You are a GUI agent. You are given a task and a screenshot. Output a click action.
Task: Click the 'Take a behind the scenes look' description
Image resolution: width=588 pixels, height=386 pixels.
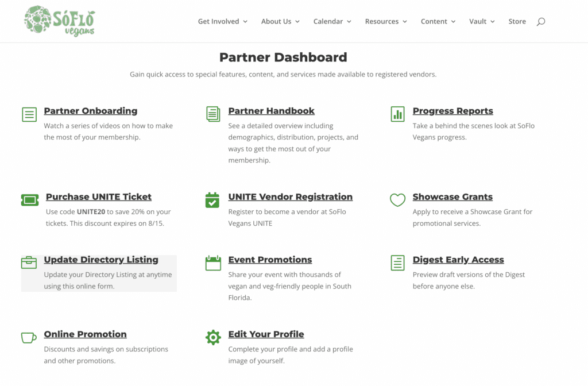coord(474,132)
